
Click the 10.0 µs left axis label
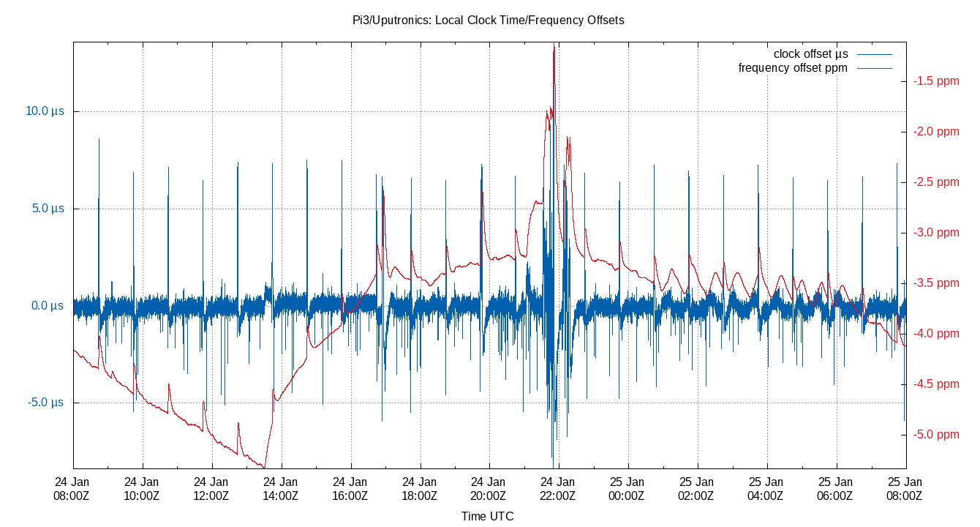45,111
